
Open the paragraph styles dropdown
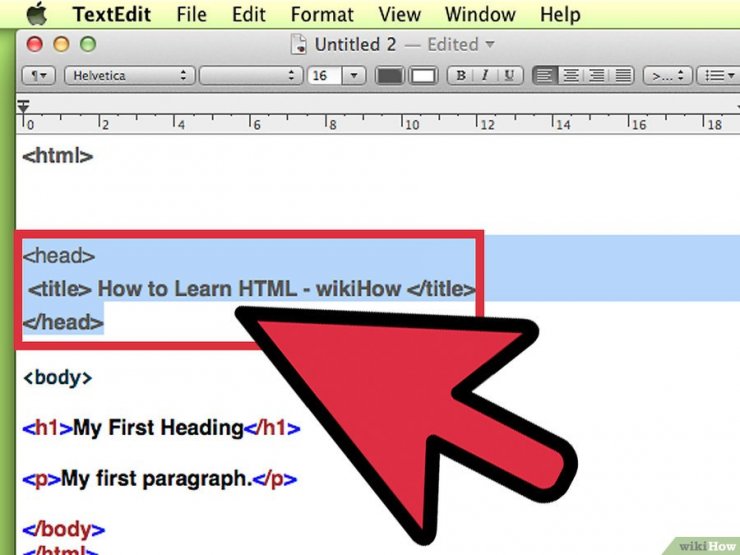[39, 76]
